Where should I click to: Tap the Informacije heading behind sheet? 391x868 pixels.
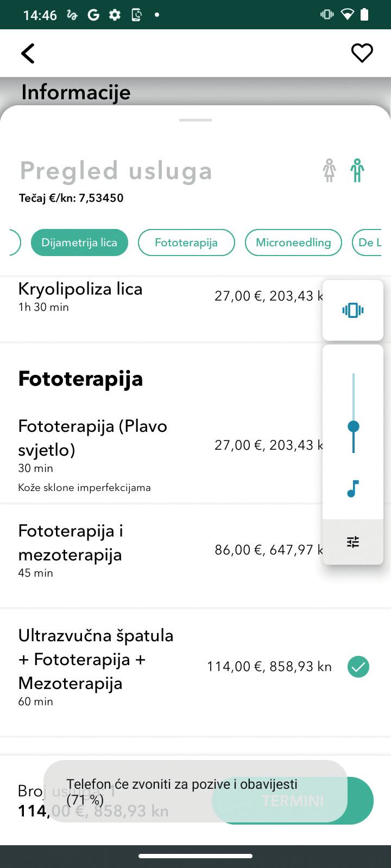point(76,92)
